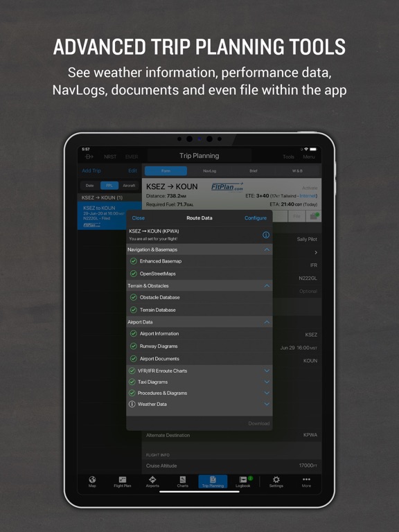
Task: Open the Logbook tab icon
Action: [x=243, y=481]
